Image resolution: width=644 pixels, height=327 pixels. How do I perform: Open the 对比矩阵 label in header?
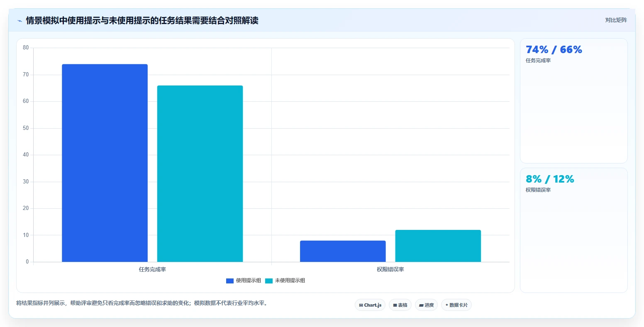pos(616,20)
